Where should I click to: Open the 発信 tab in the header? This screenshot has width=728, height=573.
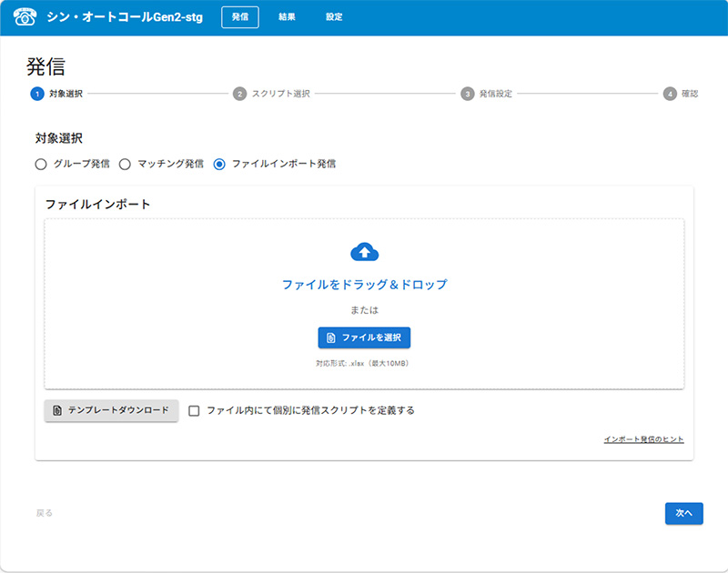pos(240,17)
